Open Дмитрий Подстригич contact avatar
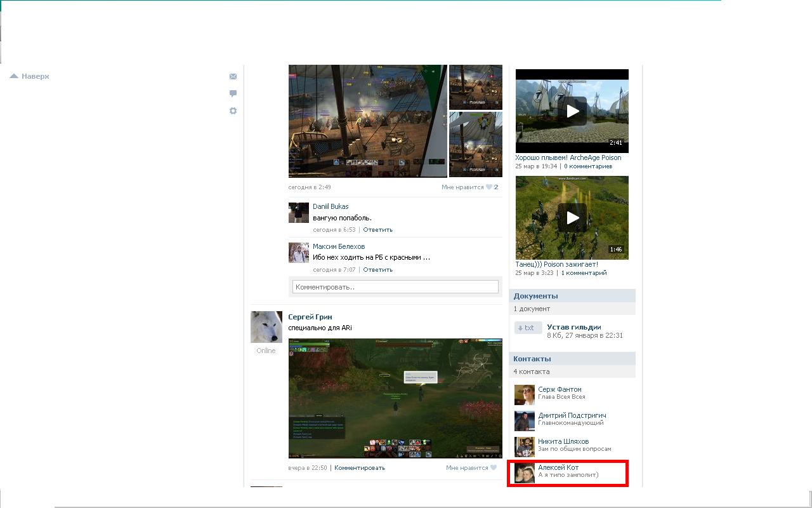 coord(525,421)
